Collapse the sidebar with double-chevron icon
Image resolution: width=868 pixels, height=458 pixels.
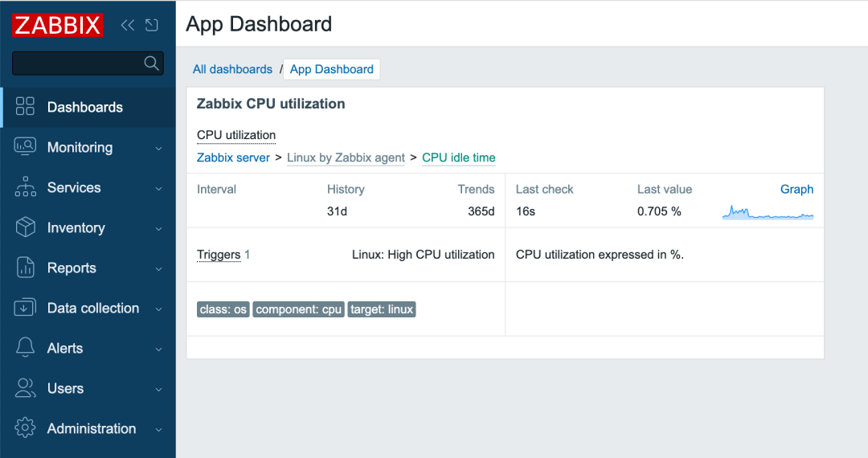[128, 25]
